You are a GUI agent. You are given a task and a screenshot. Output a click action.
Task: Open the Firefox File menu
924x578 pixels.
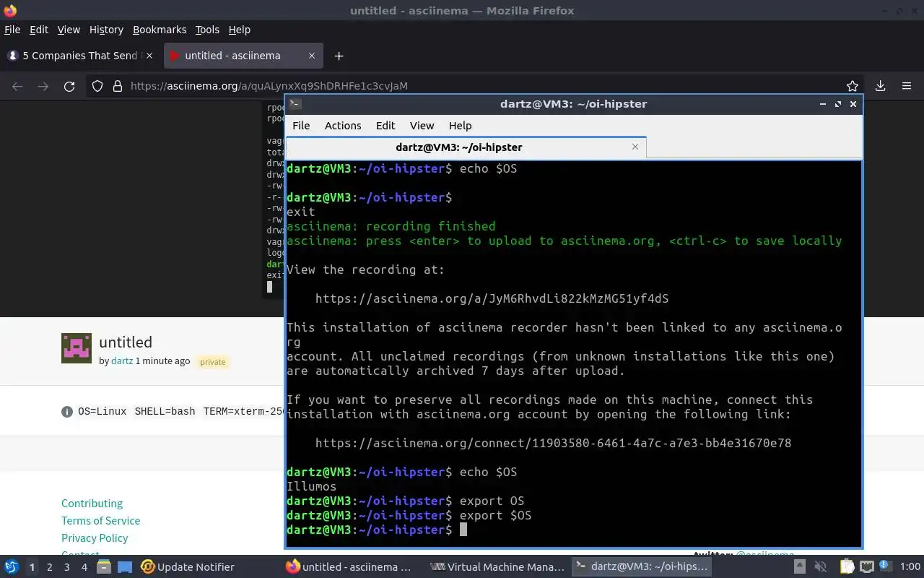coord(12,30)
